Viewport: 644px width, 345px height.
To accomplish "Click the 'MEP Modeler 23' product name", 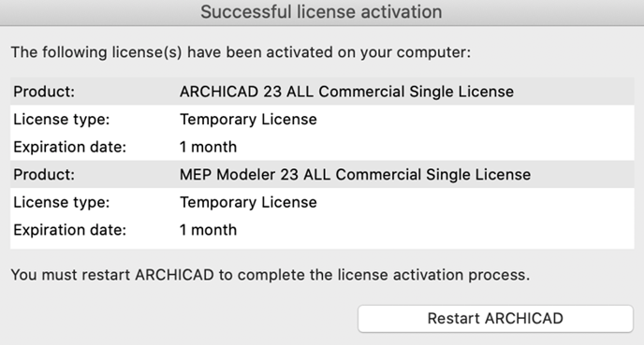I will (239, 174).
